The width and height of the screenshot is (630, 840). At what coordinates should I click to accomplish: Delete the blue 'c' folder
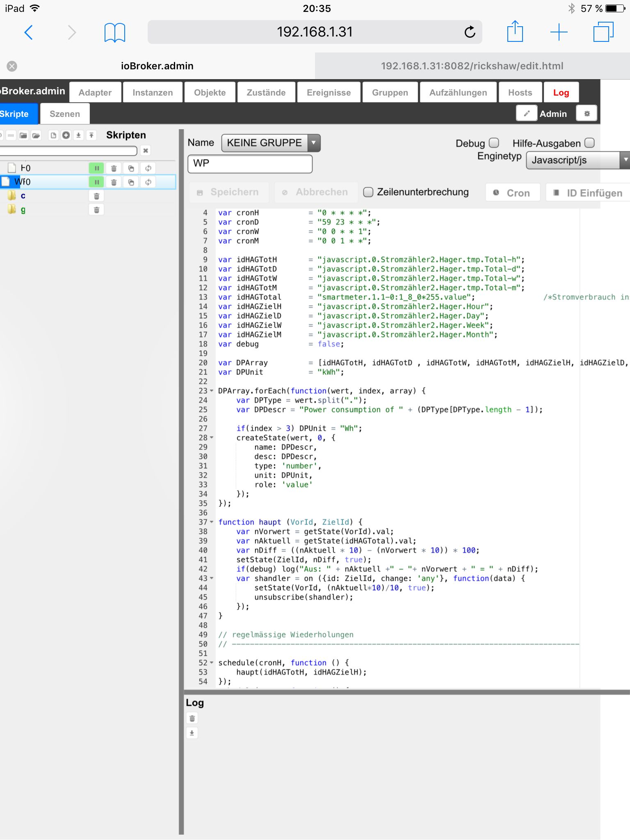point(96,196)
